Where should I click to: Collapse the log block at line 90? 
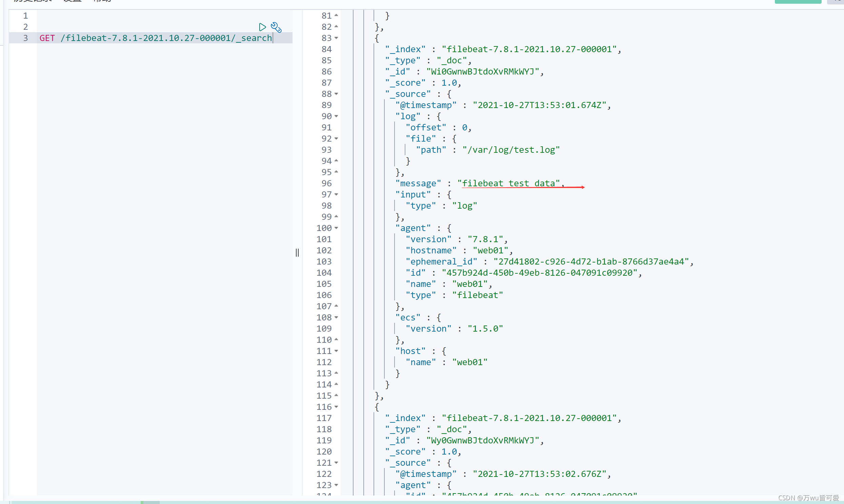click(336, 116)
